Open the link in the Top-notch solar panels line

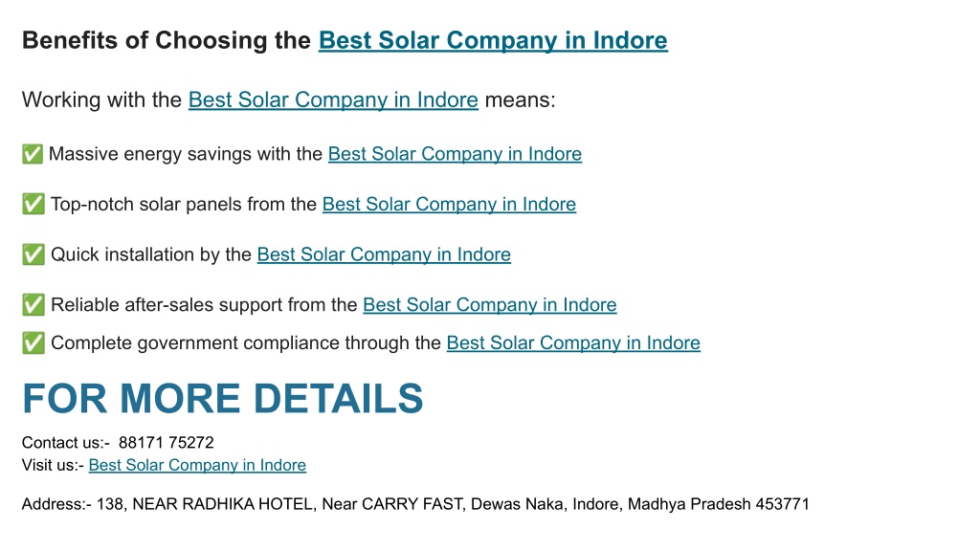[450, 205]
